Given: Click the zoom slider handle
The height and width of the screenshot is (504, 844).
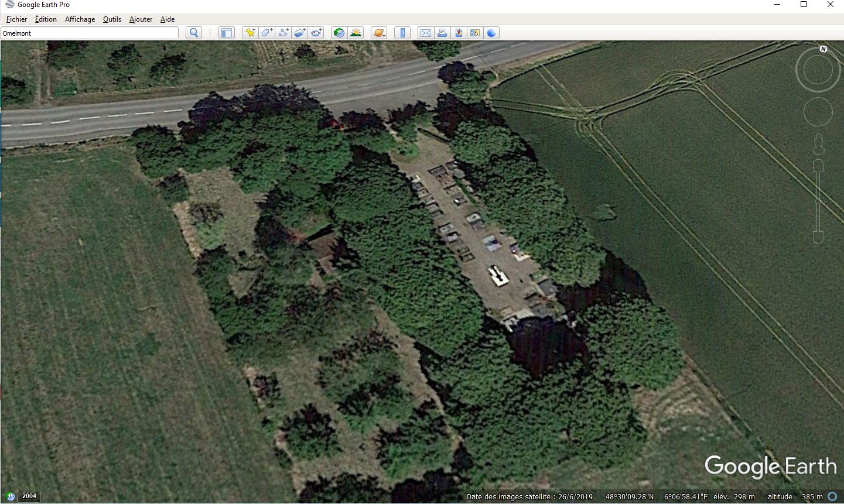Looking at the screenshot, I should point(818,201).
